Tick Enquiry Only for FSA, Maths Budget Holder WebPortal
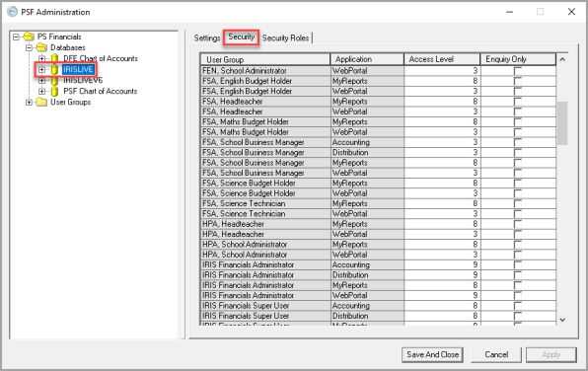The image size is (588, 371). (518, 132)
